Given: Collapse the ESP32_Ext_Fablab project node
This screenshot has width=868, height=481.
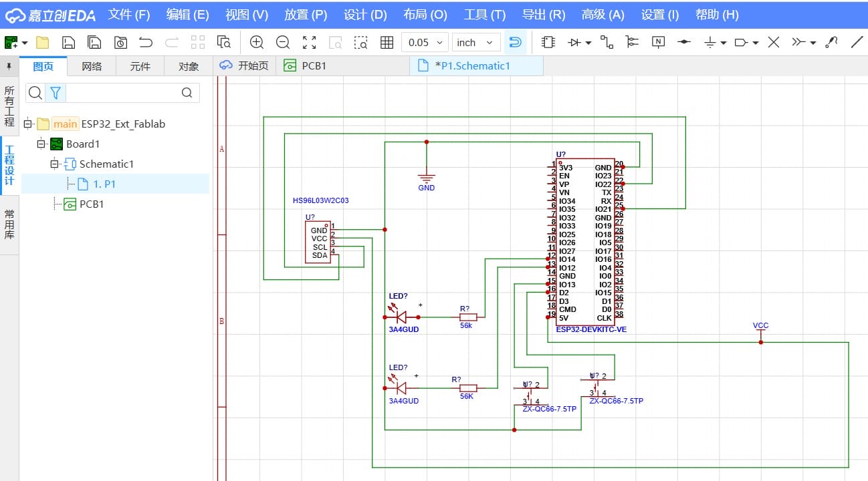Looking at the screenshot, I should tap(28, 124).
